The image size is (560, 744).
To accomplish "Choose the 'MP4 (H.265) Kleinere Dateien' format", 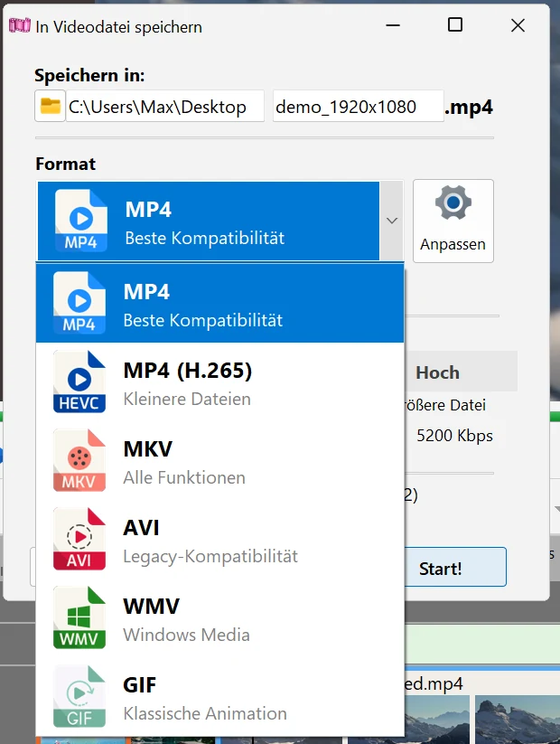I will click(x=220, y=381).
